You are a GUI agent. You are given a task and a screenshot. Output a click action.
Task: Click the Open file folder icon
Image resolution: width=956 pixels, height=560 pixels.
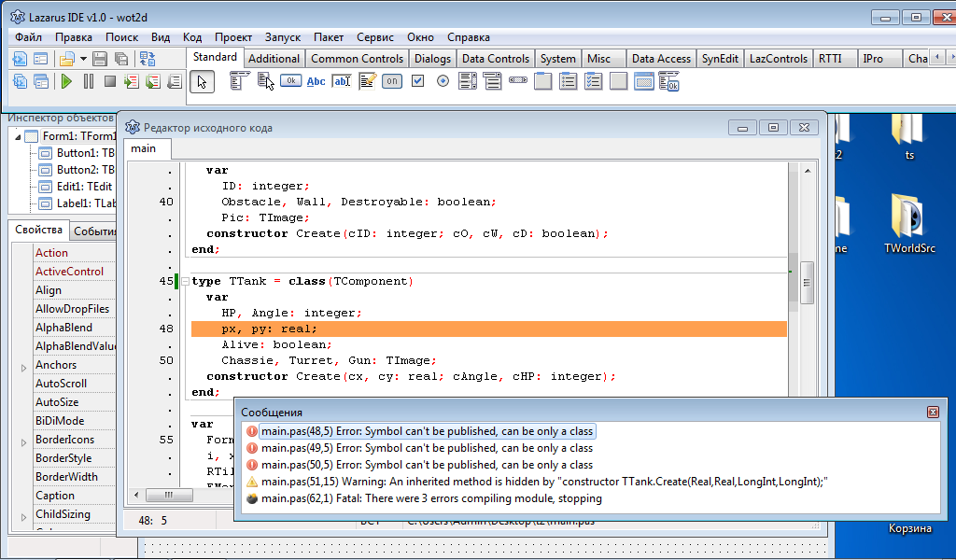[66, 59]
